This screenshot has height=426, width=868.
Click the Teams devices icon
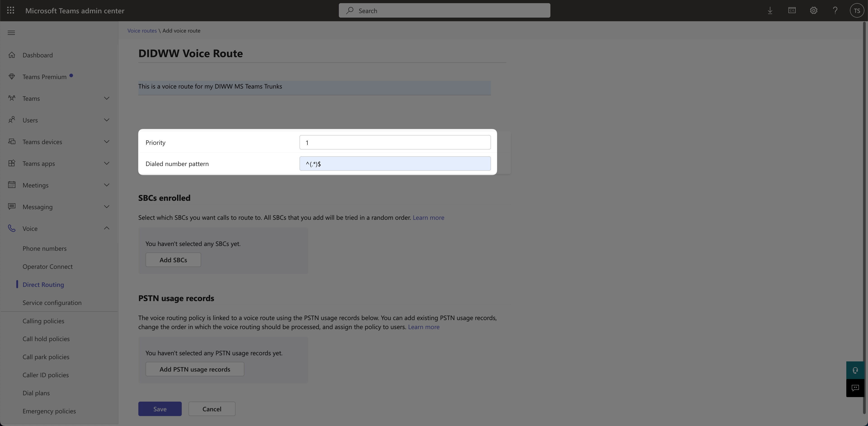(12, 141)
